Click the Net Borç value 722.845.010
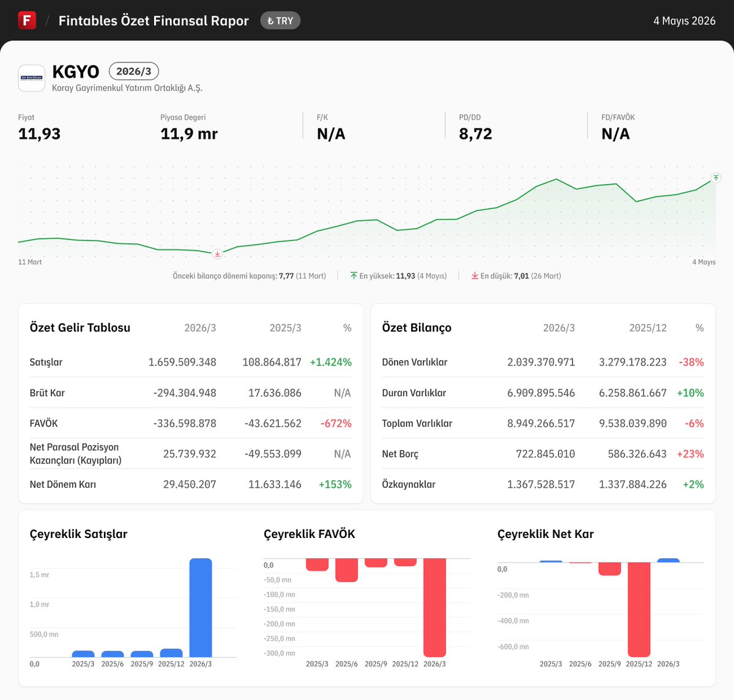 [546, 454]
